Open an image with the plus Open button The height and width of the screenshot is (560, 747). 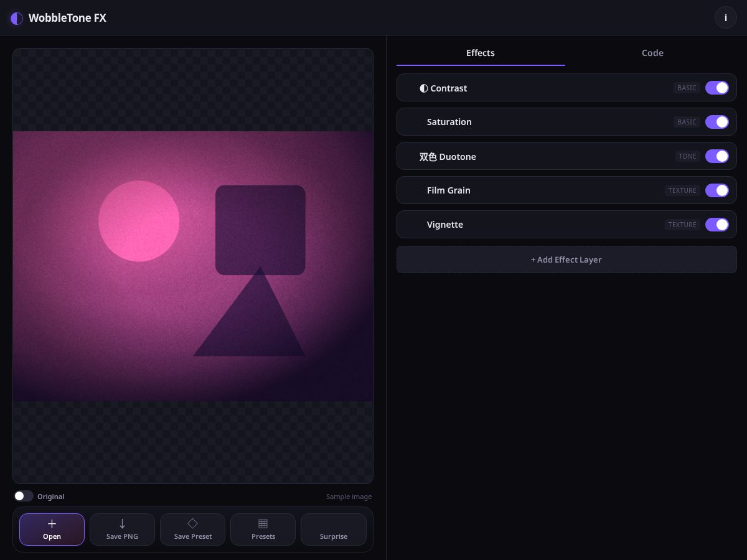[52, 530]
